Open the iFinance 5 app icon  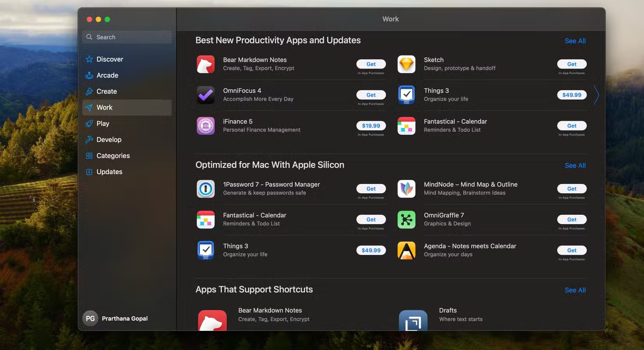pos(205,126)
